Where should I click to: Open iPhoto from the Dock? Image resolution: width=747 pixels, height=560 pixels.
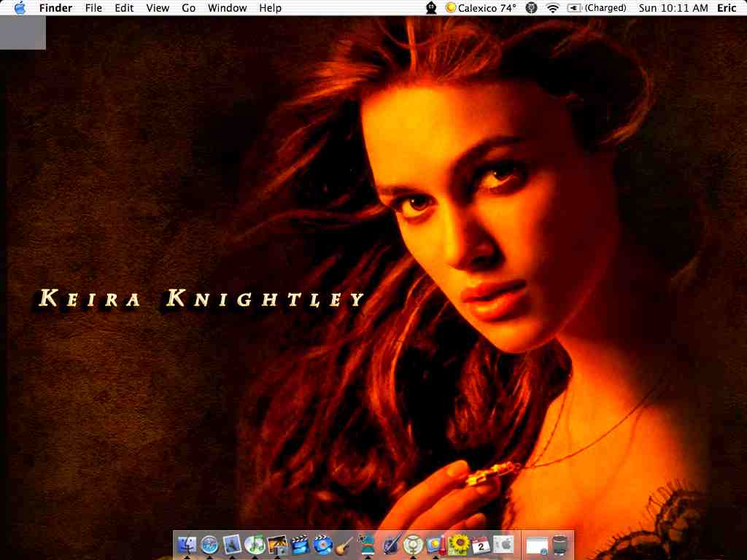tap(277, 545)
